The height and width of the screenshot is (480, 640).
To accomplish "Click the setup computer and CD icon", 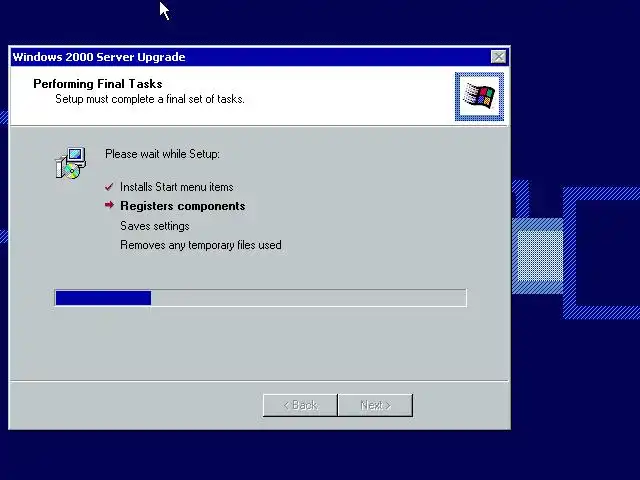I will point(71,163).
